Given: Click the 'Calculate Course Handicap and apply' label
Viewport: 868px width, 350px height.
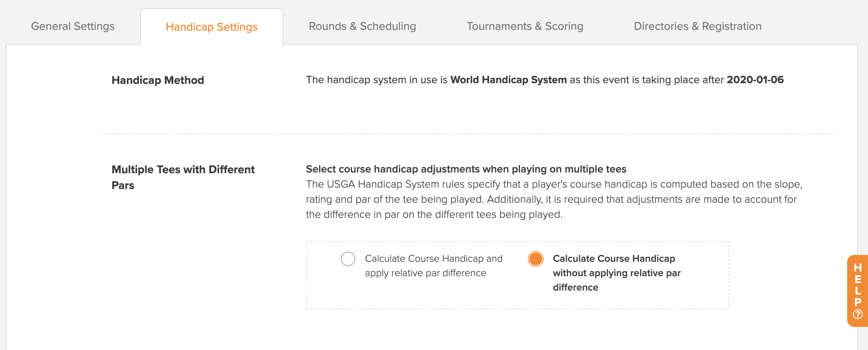Looking at the screenshot, I should click(434, 266).
